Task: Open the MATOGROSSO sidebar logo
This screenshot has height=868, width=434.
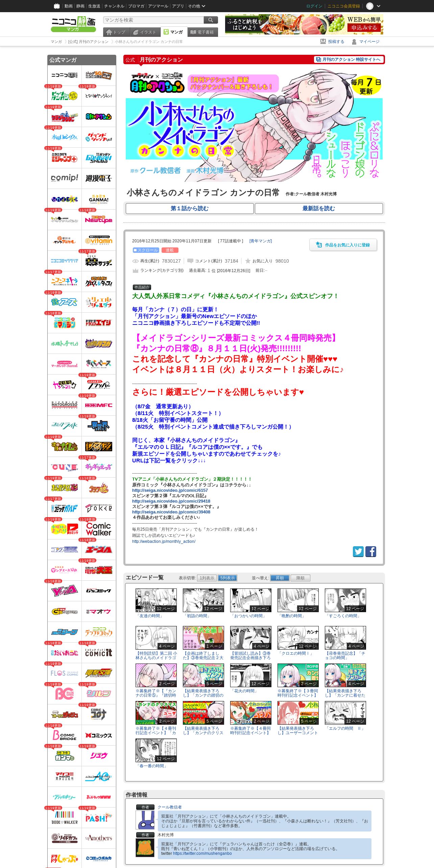Action: pos(65,405)
